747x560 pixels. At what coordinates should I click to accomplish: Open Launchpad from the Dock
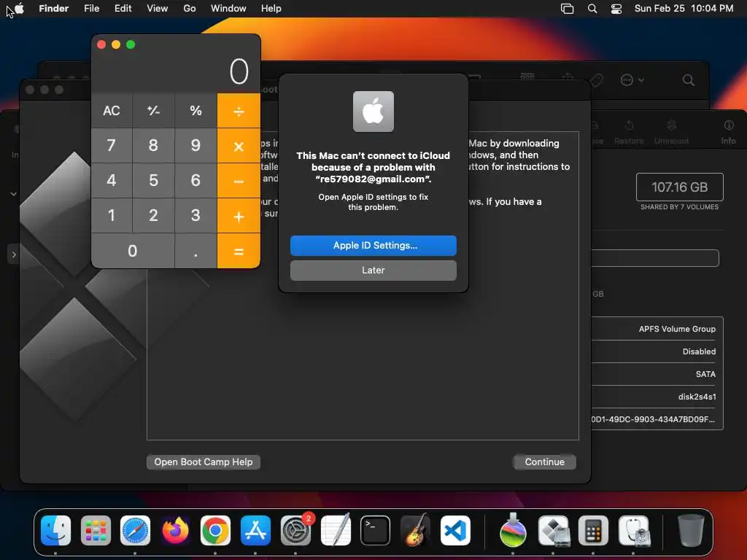click(96, 531)
